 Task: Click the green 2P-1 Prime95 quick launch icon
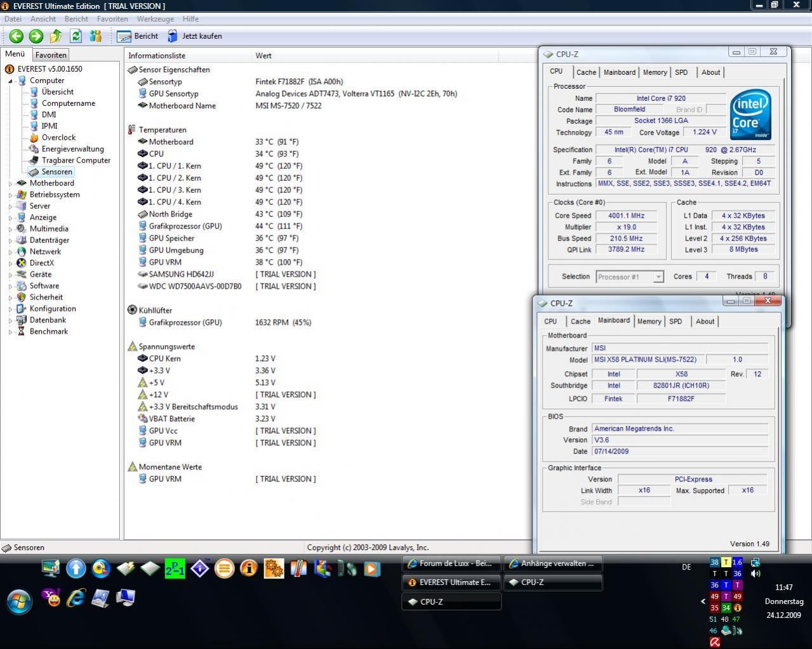click(175, 568)
